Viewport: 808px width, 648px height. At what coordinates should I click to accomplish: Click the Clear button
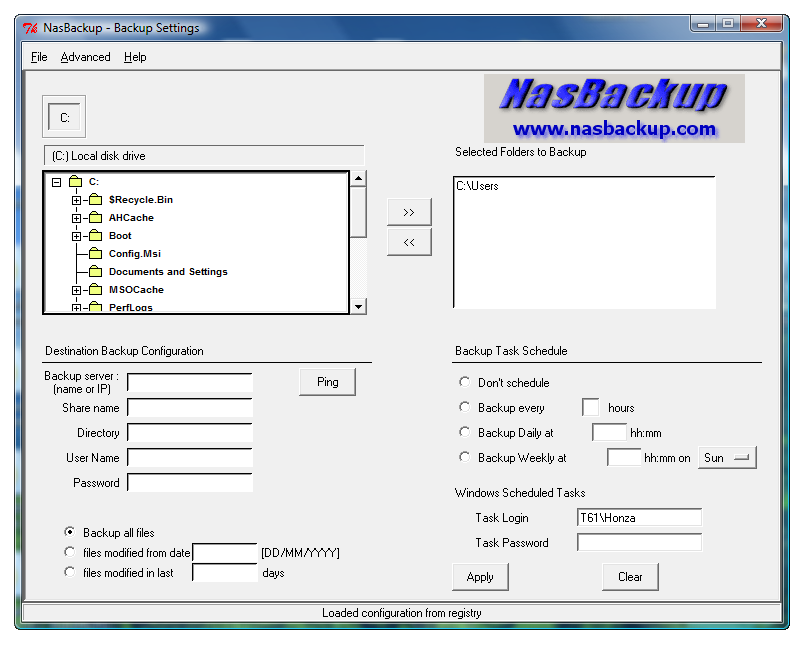pos(630,576)
